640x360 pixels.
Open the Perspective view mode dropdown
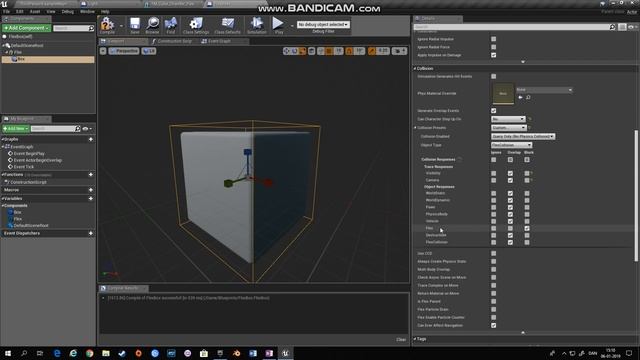click(x=124, y=51)
